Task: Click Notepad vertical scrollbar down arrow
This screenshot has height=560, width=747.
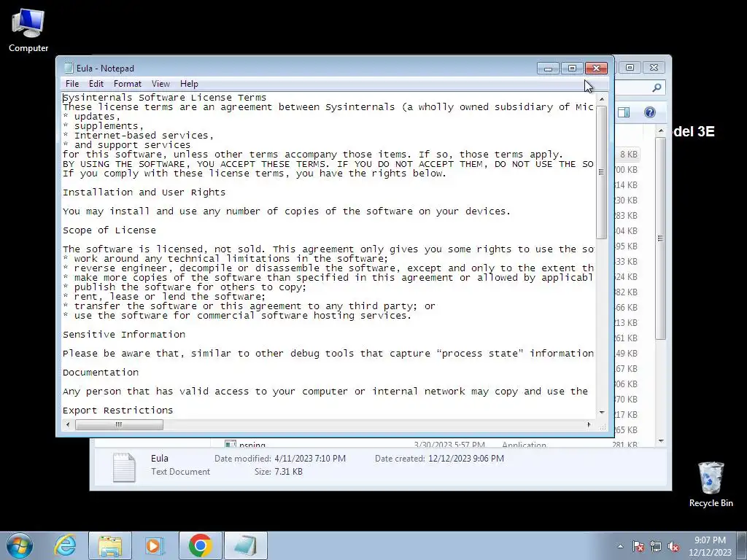Action: coord(602,413)
